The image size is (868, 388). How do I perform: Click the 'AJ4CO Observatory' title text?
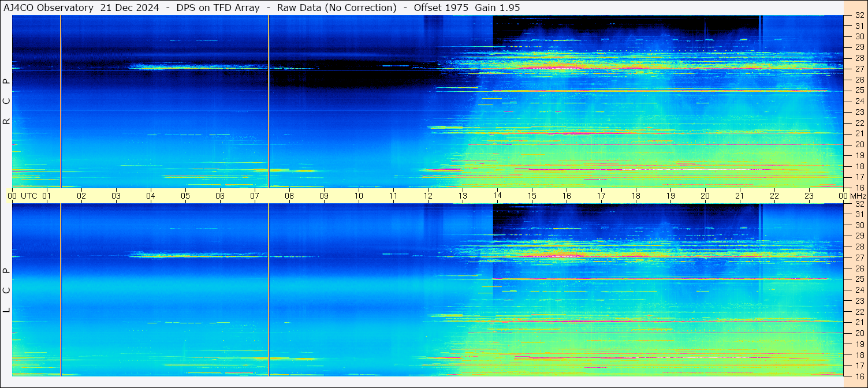(49, 8)
